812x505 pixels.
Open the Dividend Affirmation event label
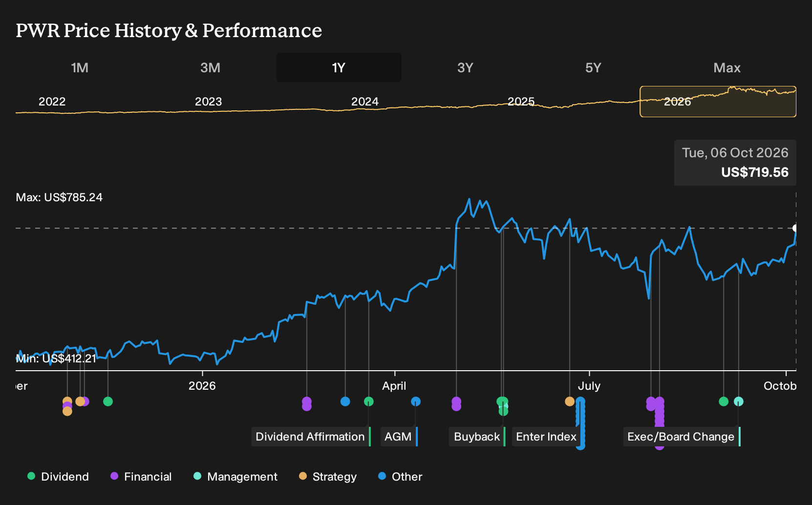[311, 437]
